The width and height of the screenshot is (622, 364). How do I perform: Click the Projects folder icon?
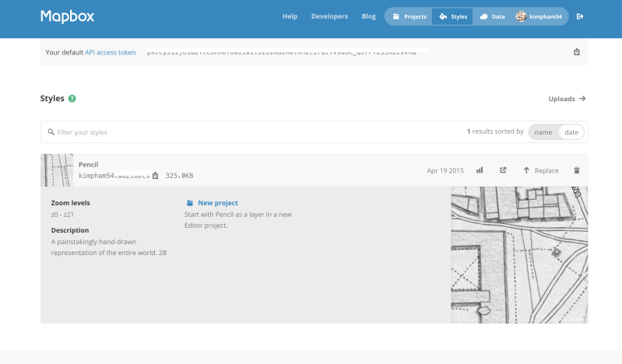pyautogui.click(x=396, y=16)
